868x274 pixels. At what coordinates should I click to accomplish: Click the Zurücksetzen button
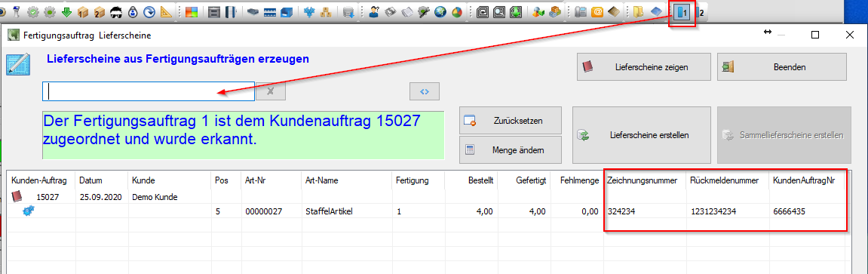511,120
